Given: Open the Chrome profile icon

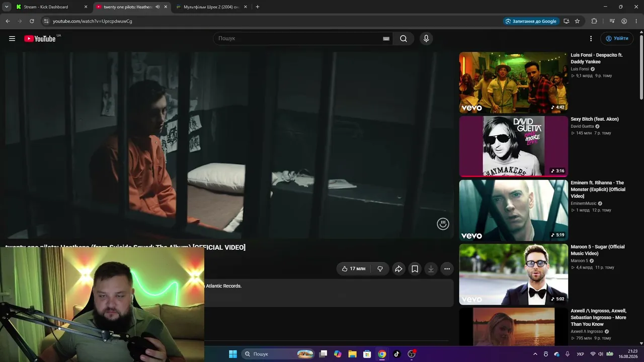Looking at the screenshot, I should tap(624, 21).
